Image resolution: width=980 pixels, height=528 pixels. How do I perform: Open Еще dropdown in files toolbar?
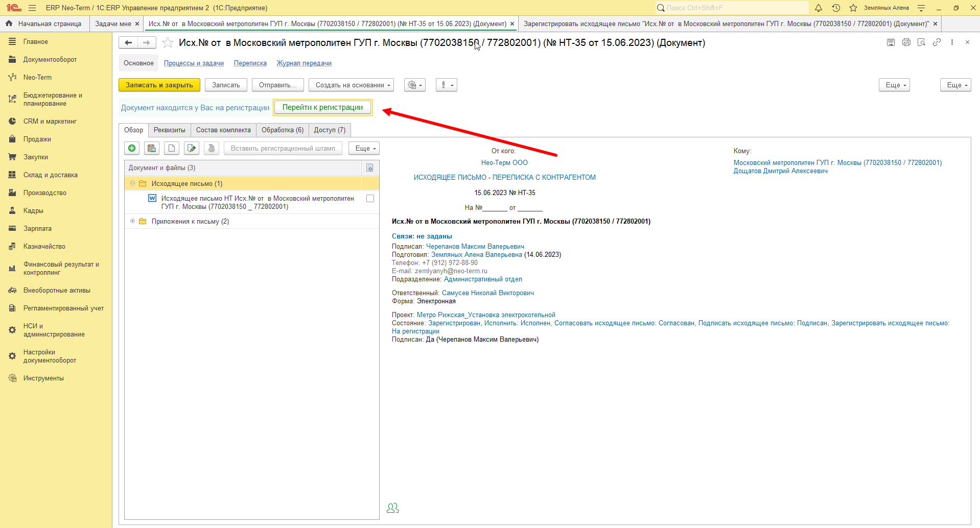point(364,148)
